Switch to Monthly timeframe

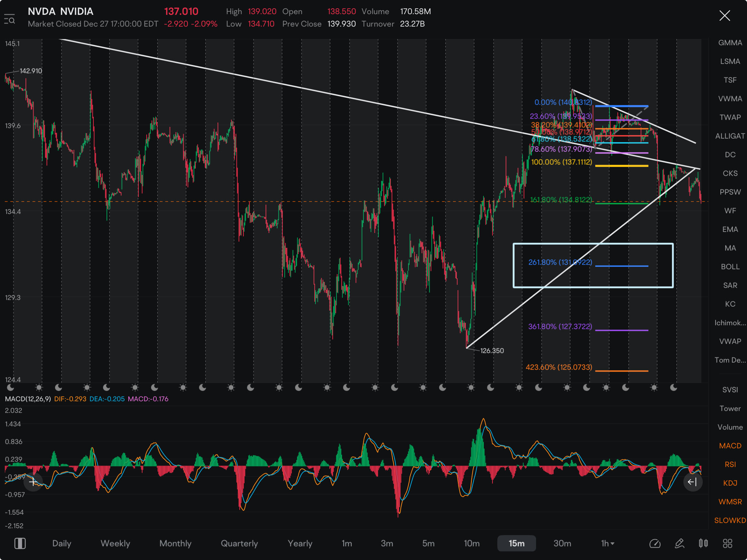pyautogui.click(x=175, y=543)
